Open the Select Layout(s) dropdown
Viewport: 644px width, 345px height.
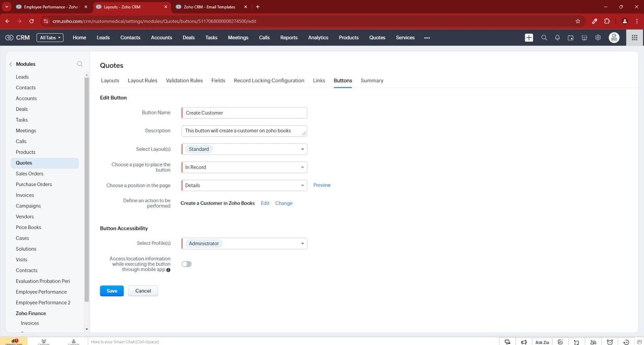pyautogui.click(x=244, y=149)
